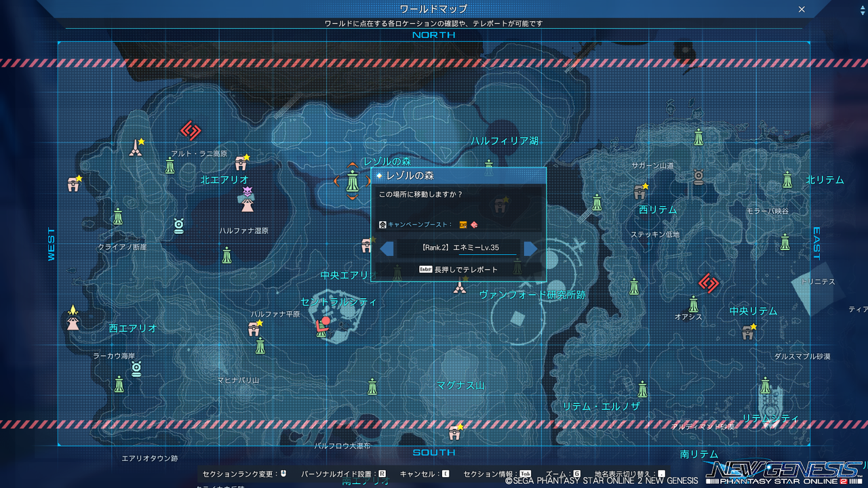Select the red player marker in セントラルシティ

click(x=323, y=326)
